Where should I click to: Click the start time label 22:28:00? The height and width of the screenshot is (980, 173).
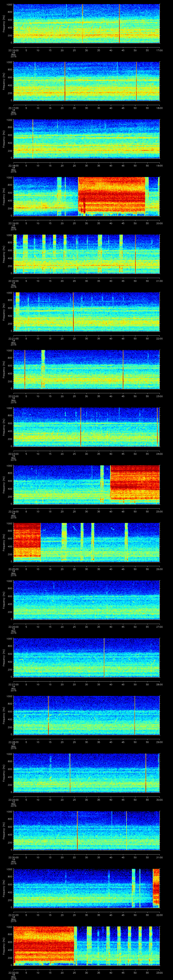tap(13, 742)
